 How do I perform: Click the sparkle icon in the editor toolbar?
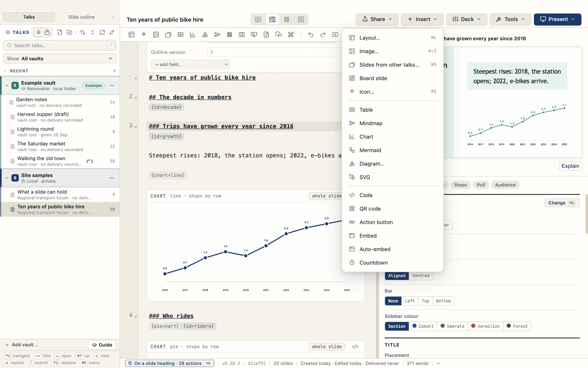point(144,35)
